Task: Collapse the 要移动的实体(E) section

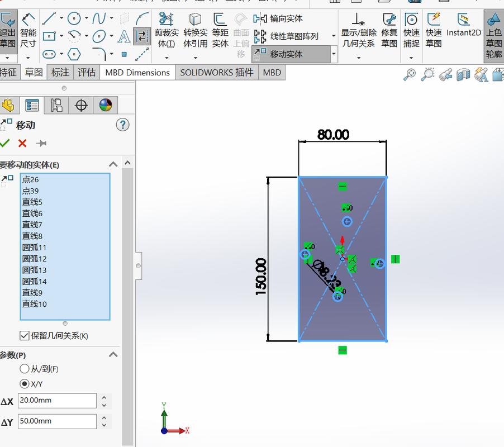Action: pyautogui.click(x=113, y=164)
